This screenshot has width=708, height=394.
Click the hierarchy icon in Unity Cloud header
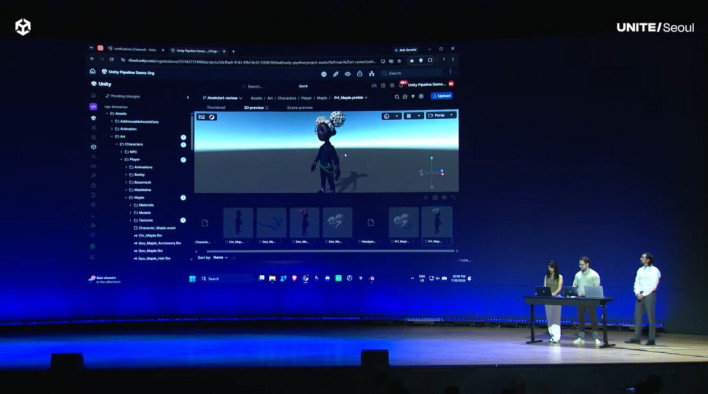pos(372,73)
